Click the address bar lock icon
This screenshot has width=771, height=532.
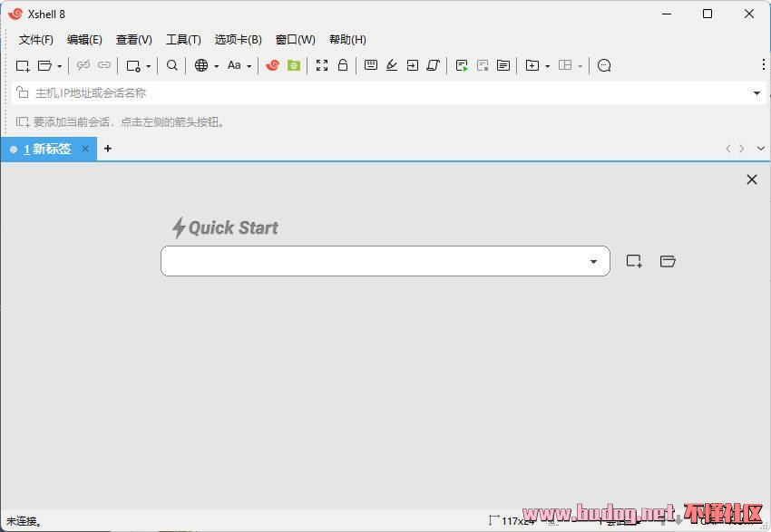(x=22, y=92)
